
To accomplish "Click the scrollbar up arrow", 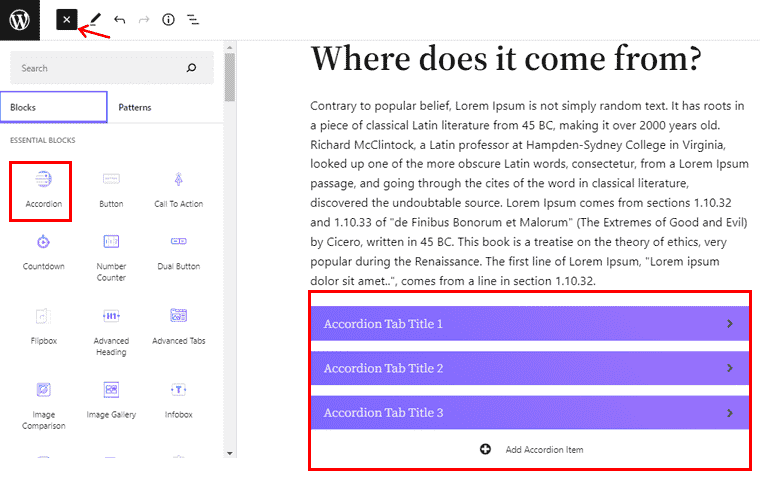I will (230, 48).
